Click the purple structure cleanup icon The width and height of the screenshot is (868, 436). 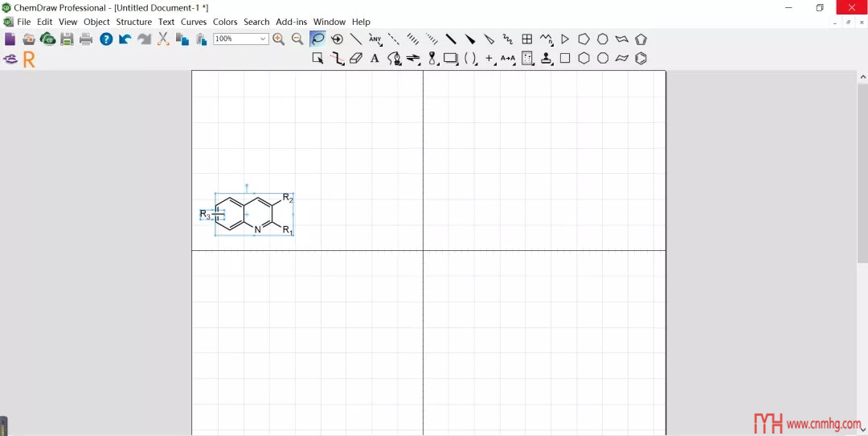pos(10,59)
